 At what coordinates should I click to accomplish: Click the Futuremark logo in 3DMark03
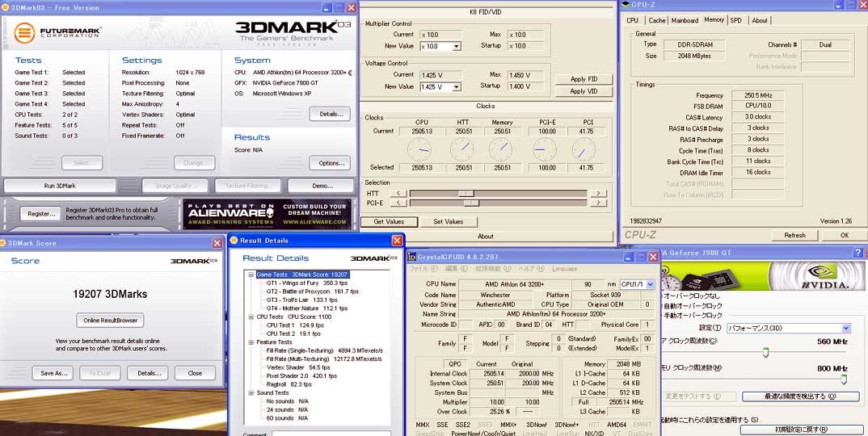click(x=57, y=32)
